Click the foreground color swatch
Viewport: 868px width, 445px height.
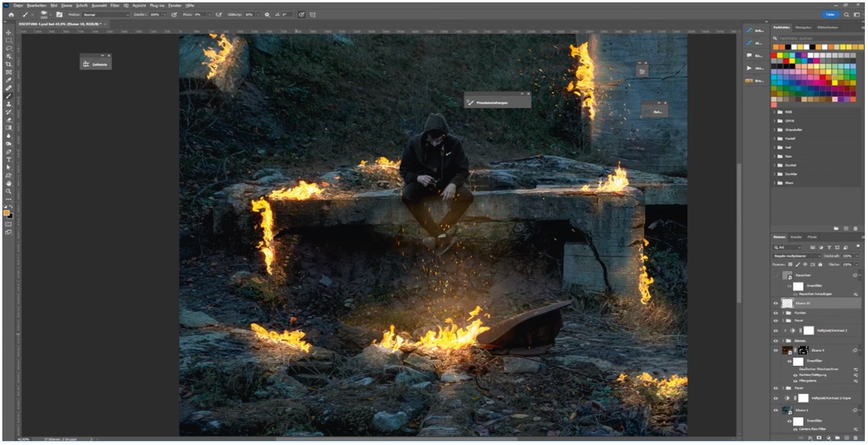coord(6,213)
